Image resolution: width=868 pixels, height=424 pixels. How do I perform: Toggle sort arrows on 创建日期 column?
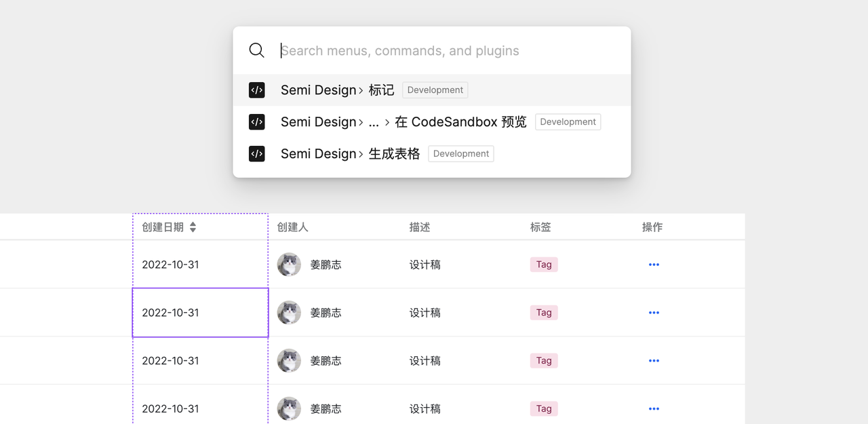(x=193, y=227)
